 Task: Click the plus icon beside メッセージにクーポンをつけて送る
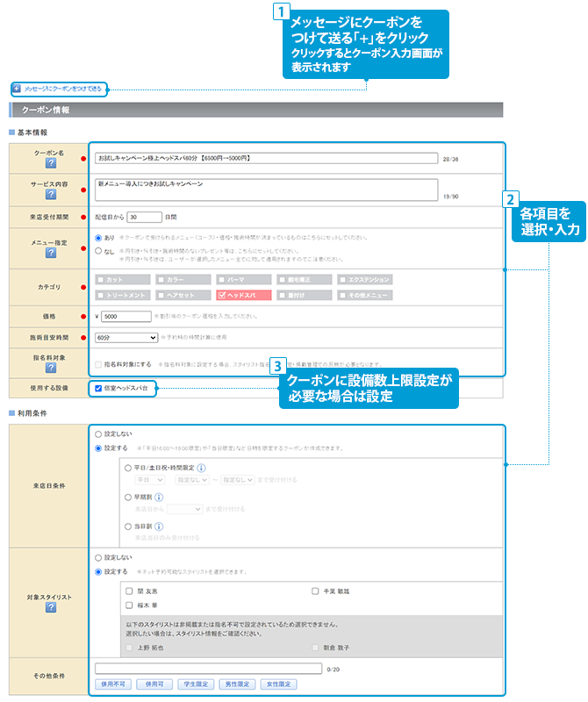click(x=17, y=89)
